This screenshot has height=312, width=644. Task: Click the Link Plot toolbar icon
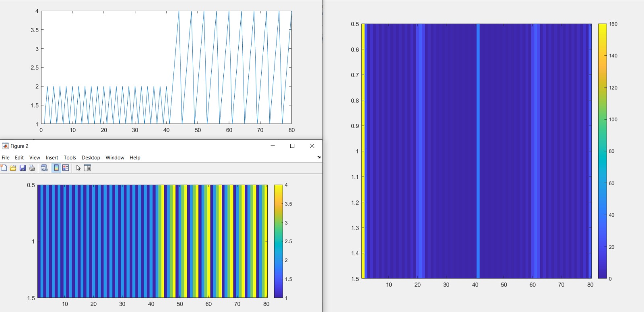[44, 168]
